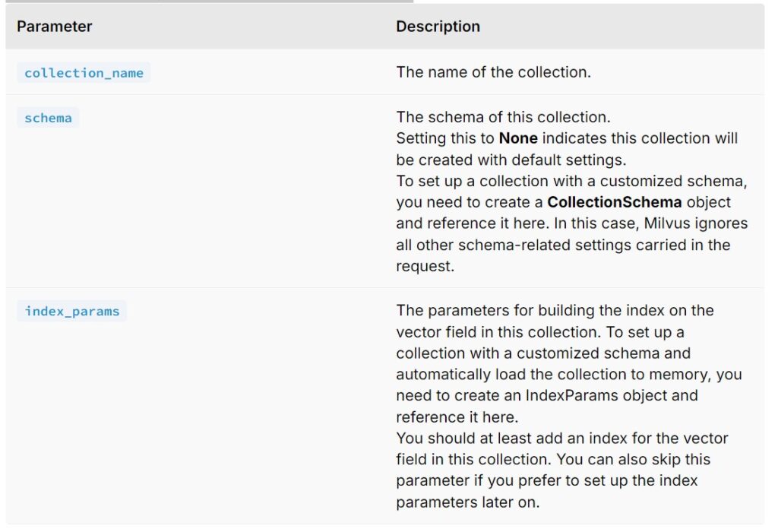
Task: Click the index_params parameter tag
Action: (x=71, y=311)
